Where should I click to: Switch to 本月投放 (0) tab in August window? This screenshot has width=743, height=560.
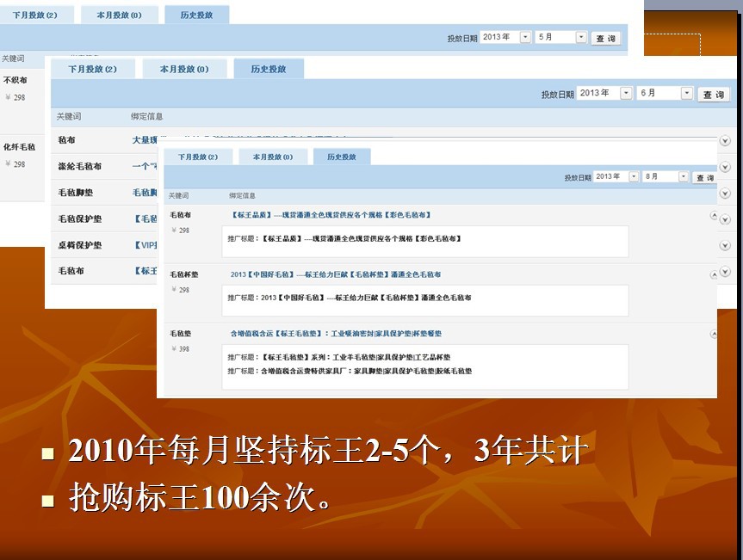pyautogui.click(x=273, y=157)
